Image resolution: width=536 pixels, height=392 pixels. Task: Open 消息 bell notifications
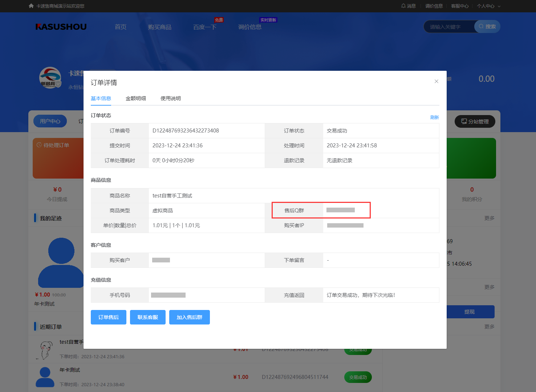(409, 6)
